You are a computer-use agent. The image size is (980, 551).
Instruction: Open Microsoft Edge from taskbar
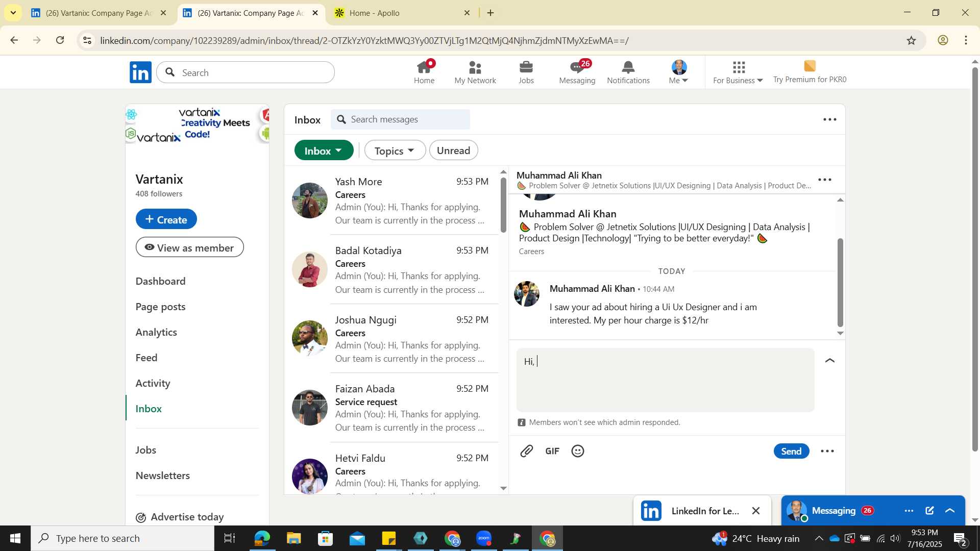pyautogui.click(x=262, y=538)
